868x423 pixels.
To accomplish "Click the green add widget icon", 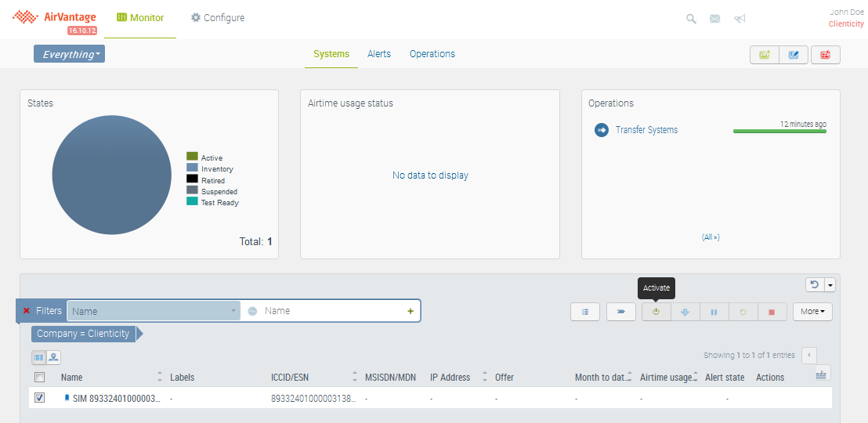I will [x=765, y=55].
